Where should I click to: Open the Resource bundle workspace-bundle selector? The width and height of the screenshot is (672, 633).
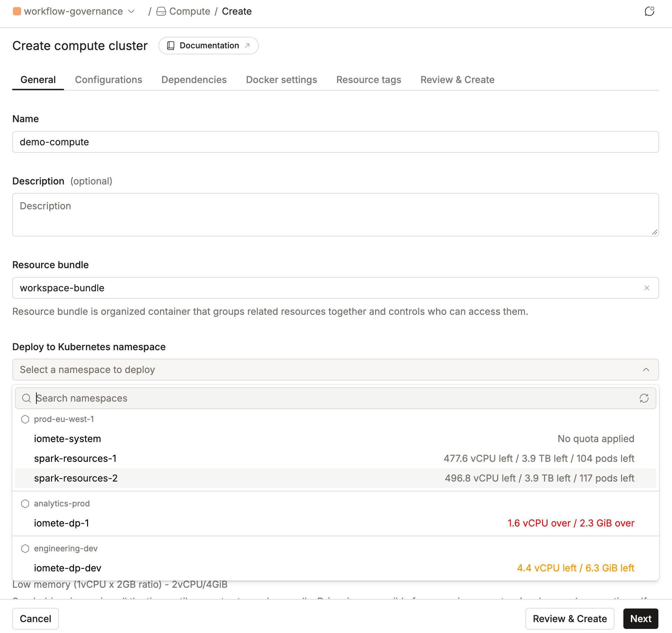pos(336,288)
